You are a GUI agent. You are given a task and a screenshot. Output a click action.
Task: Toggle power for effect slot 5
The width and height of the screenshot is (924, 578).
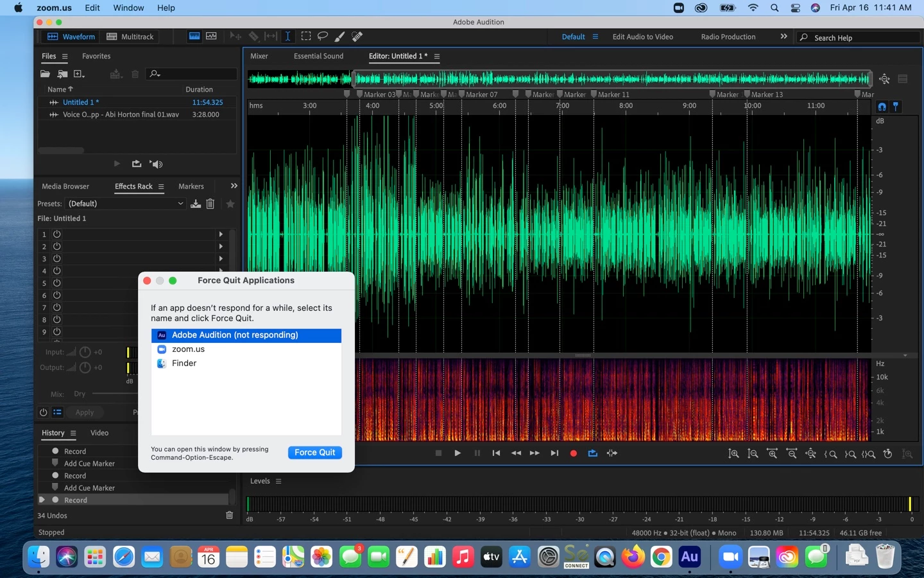56,283
